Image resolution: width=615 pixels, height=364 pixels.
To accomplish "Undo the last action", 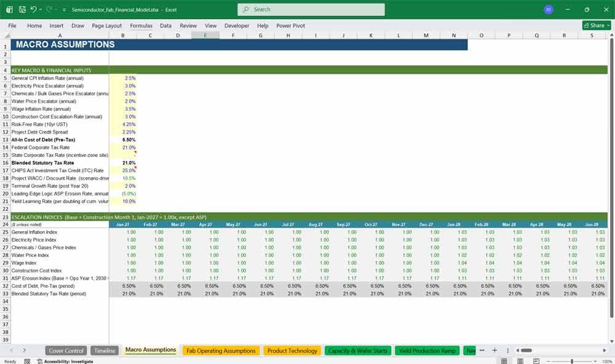I will click(34, 9).
